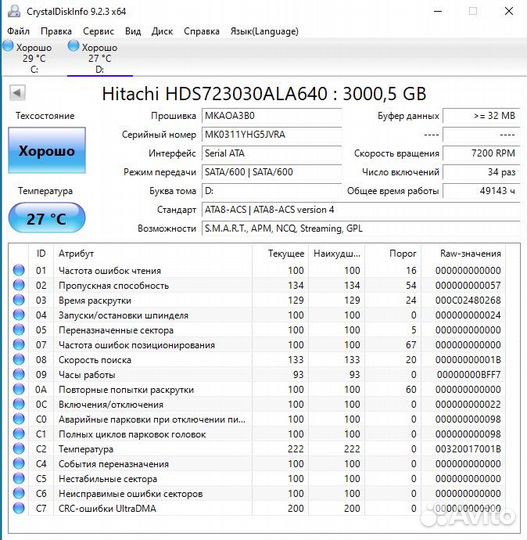The image size is (527, 540).
Task: Click status orb for attribute C4
Action: coord(19,464)
